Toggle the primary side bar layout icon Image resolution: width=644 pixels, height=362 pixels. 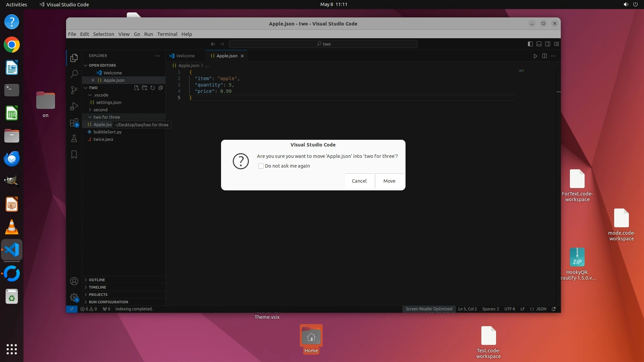(x=530, y=44)
